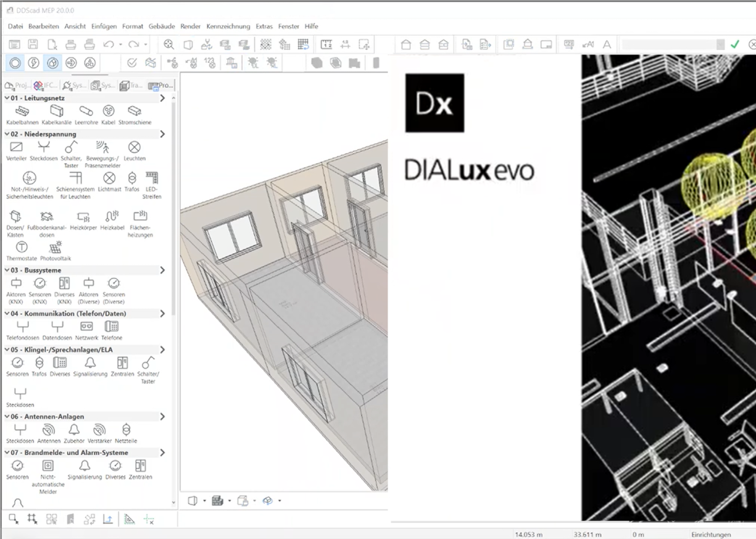
Task: Select the Thermostate tool
Action: point(22,251)
